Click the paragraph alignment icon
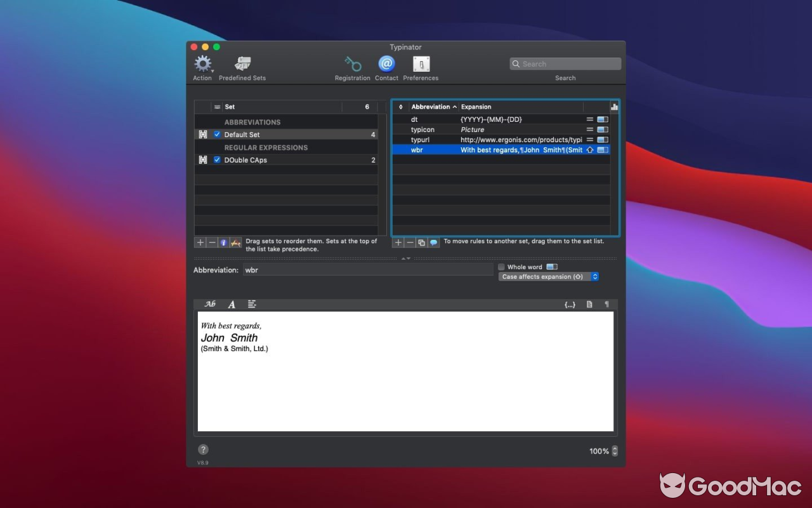Screen dimensions: 812x508 (251, 304)
